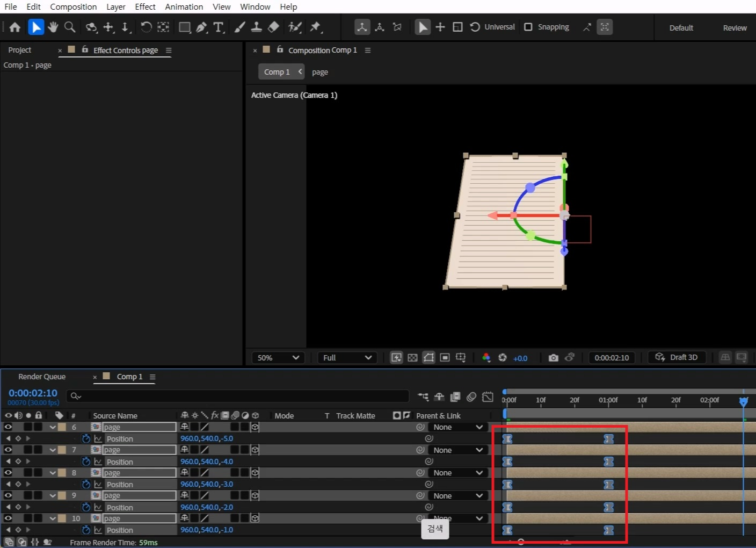
Task: Toggle the transparency grid in viewer
Action: [x=412, y=358]
